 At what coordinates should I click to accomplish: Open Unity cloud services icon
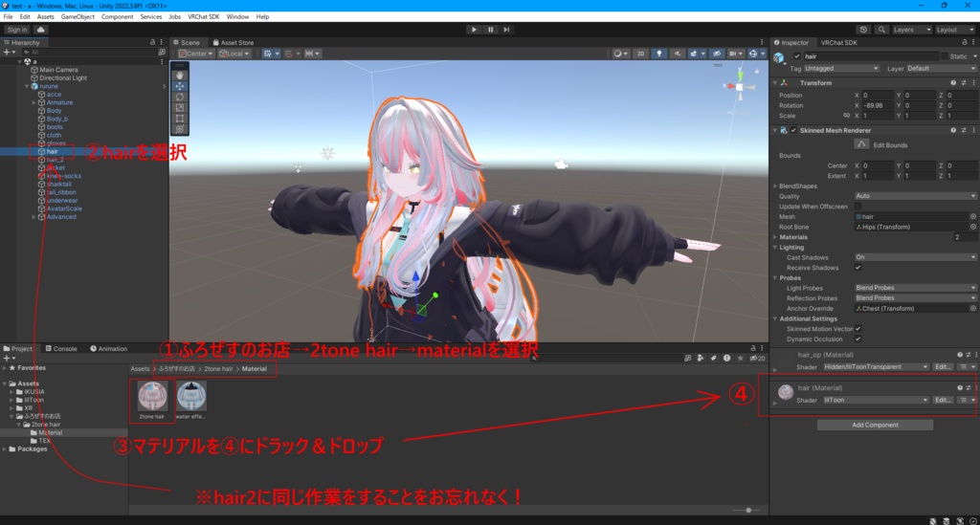[x=40, y=30]
